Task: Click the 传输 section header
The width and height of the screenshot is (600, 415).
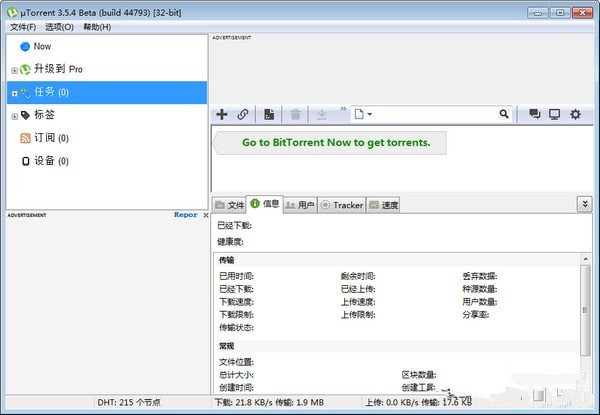Action: [227, 260]
